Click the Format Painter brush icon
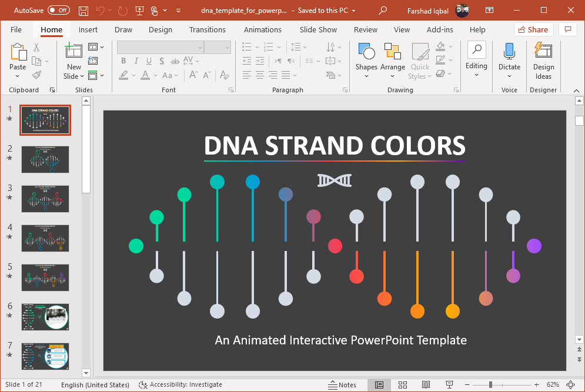This screenshot has width=585, height=392. [x=36, y=75]
